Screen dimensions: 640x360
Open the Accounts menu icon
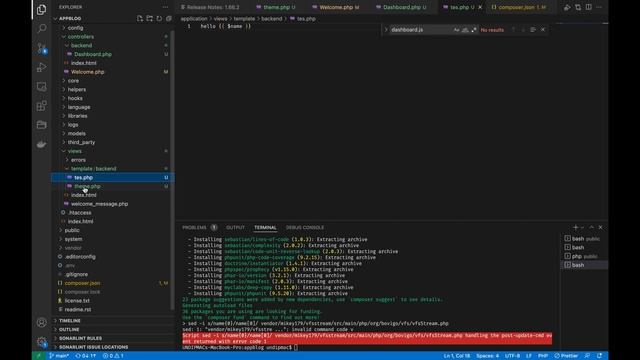[41, 322]
